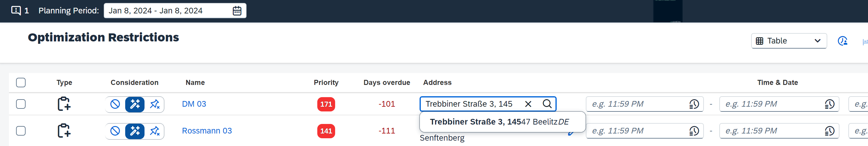The image size is (868, 146).
Task: Click the address search magnifier icon
Action: pos(547,104)
